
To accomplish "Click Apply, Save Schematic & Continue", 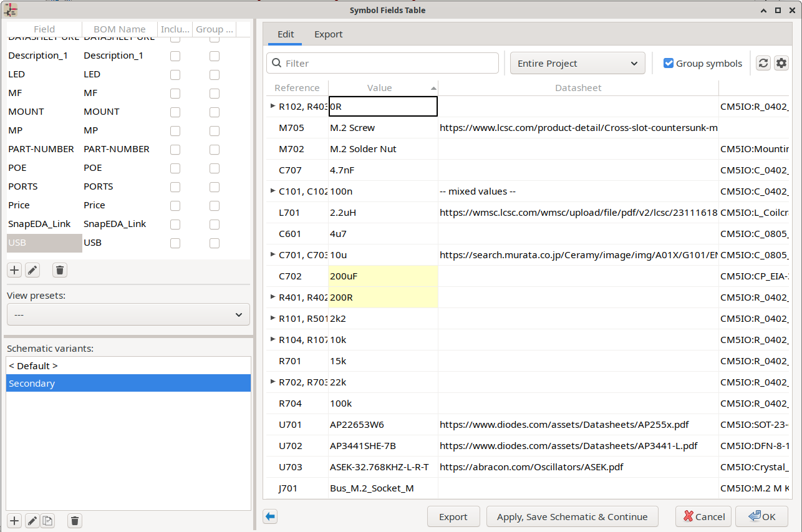I will [x=572, y=516].
